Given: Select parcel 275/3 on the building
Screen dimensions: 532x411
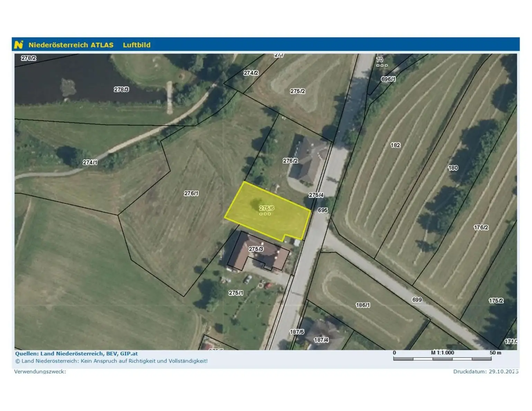Looking at the screenshot, I should [256, 249].
